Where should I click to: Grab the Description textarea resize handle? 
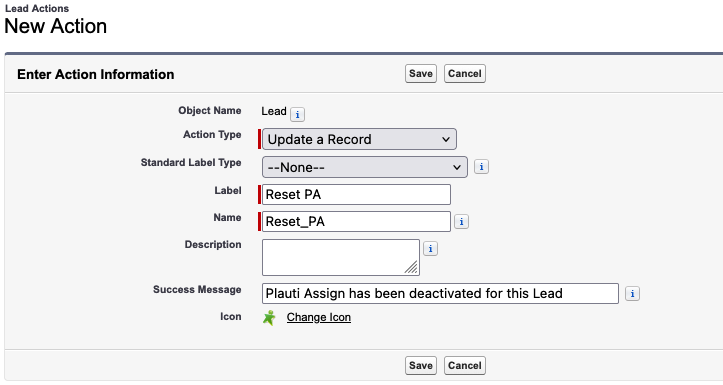coord(412,267)
